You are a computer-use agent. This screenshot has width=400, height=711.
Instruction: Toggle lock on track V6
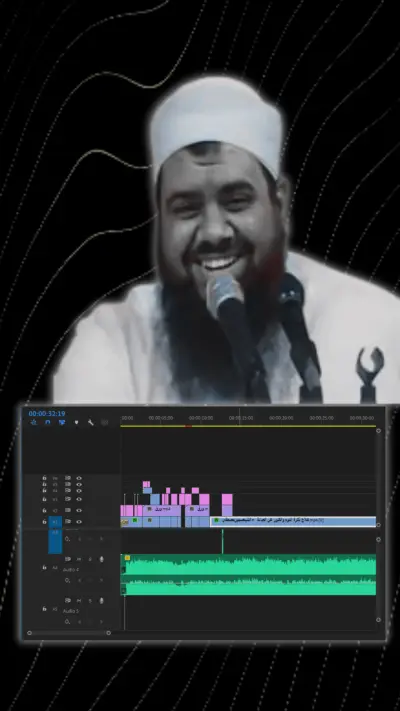point(44,478)
